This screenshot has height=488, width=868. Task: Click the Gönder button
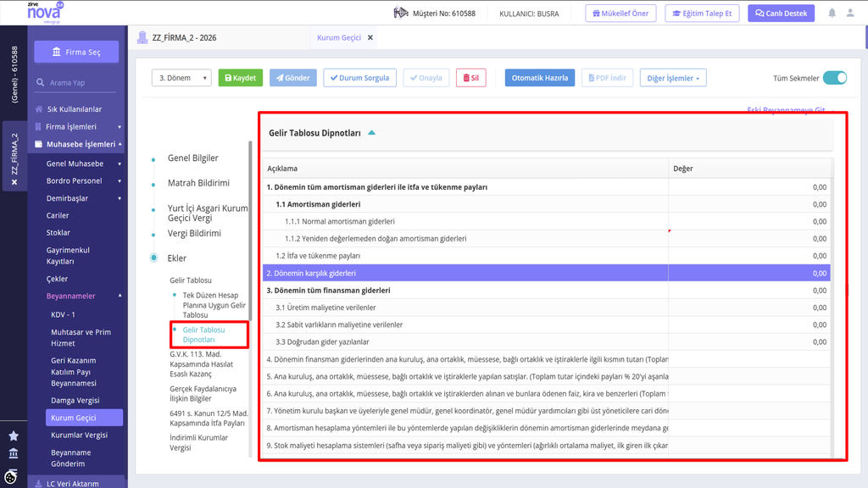pyautogui.click(x=292, y=78)
